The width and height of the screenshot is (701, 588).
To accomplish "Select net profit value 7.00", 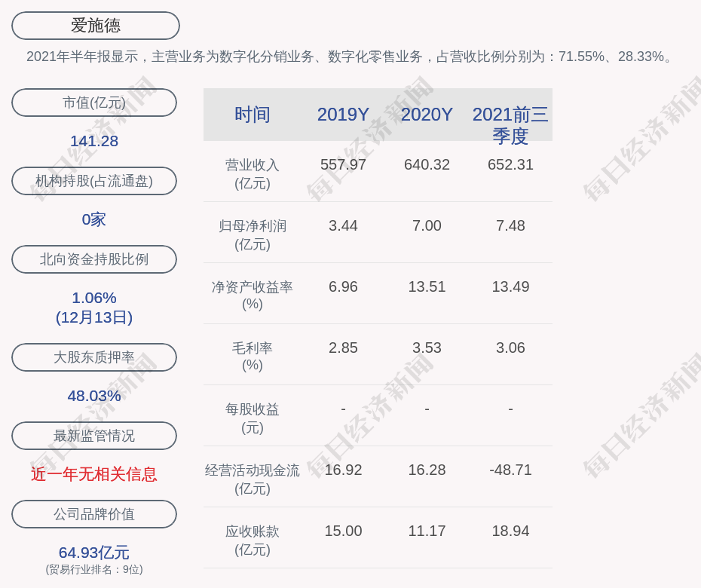I will click(427, 226).
